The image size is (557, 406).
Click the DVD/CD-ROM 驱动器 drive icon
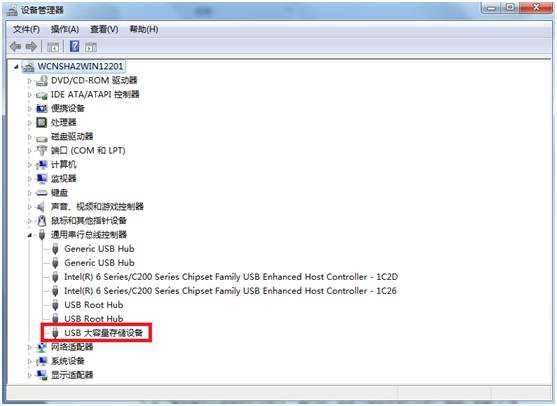42,81
